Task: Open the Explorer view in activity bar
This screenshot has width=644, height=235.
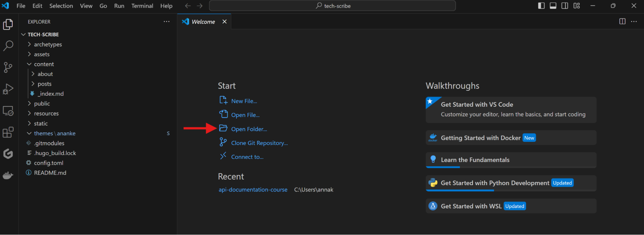Action: coord(8,24)
